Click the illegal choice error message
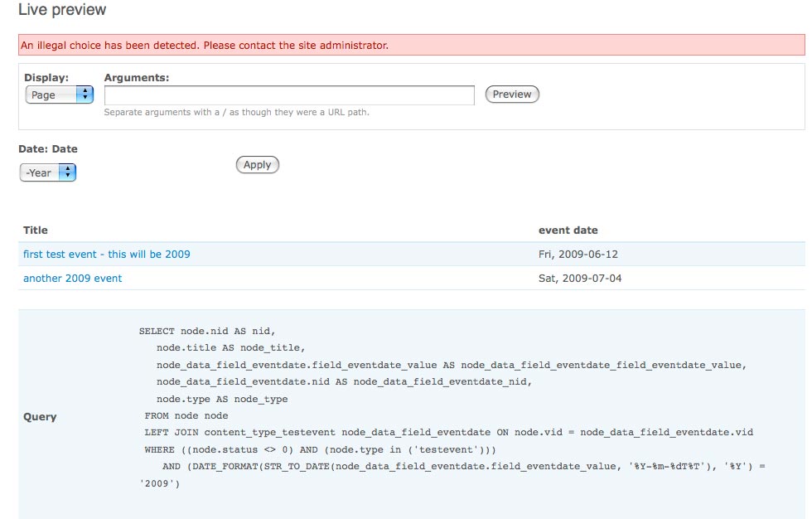 click(x=205, y=46)
